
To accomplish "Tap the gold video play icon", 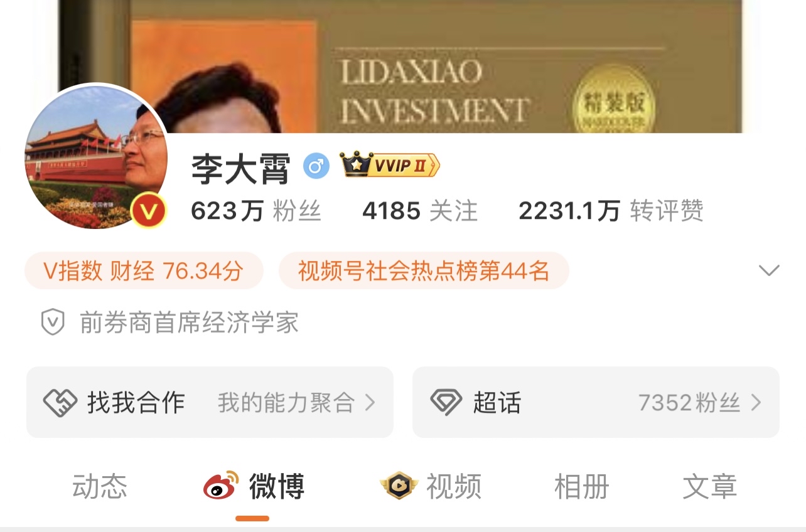I will click(399, 486).
